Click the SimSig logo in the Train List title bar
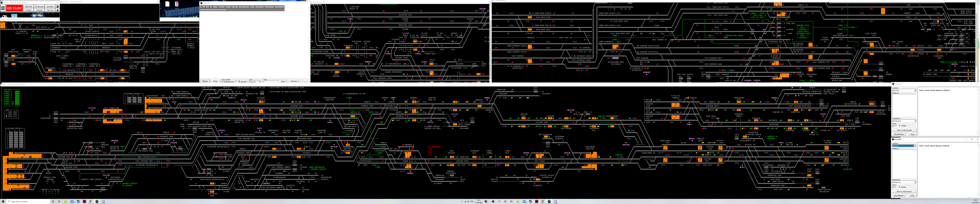Screen dimensions: 980x204 [201, 3]
